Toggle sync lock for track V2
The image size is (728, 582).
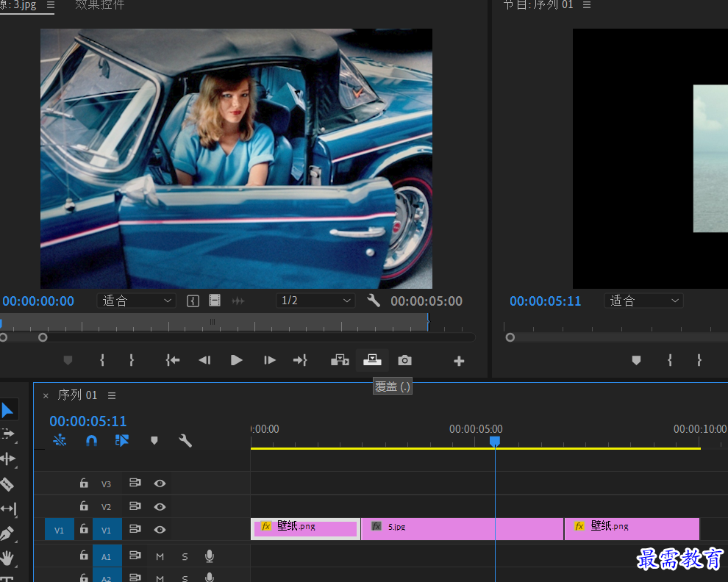tap(135, 506)
